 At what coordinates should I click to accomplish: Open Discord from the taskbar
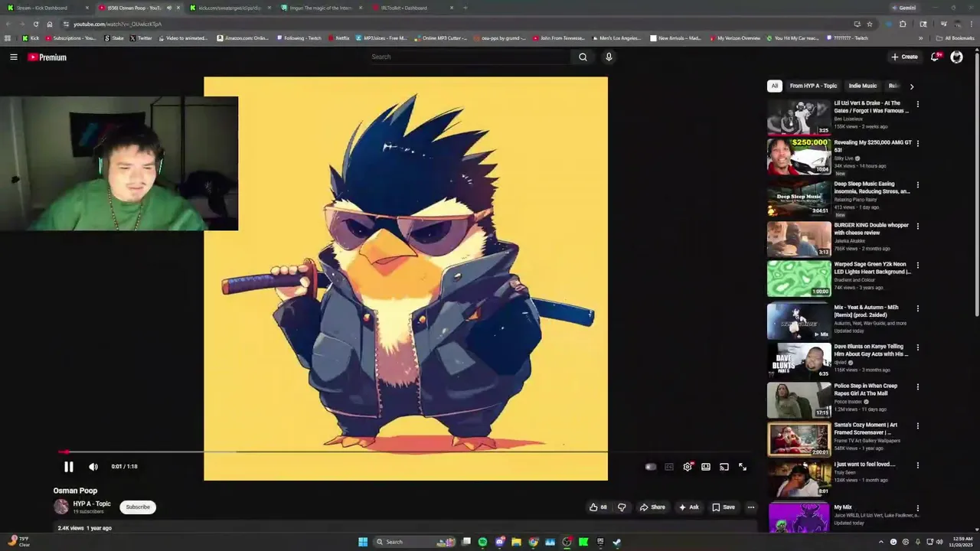[499, 542]
